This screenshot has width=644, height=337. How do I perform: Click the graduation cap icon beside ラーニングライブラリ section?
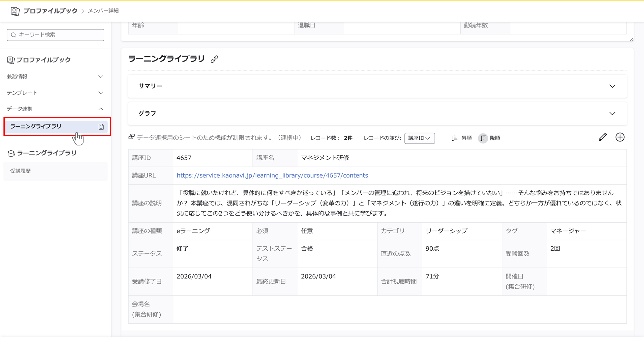pos(11,153)
